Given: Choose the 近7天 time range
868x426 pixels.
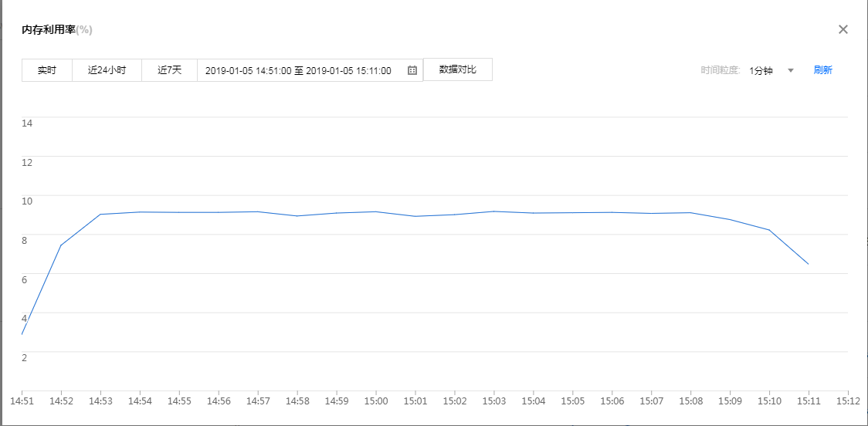Looking at the screenshot, I should [169, 70].
